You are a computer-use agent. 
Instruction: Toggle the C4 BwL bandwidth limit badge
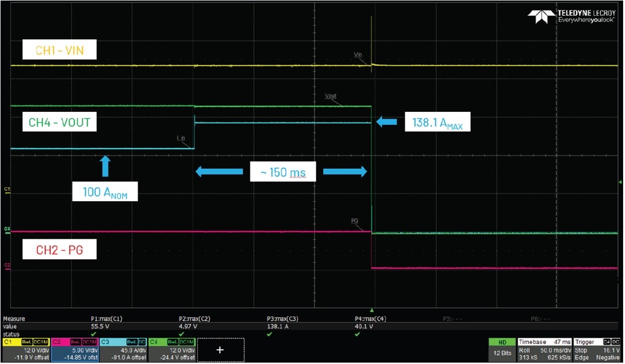click(173, 342)
